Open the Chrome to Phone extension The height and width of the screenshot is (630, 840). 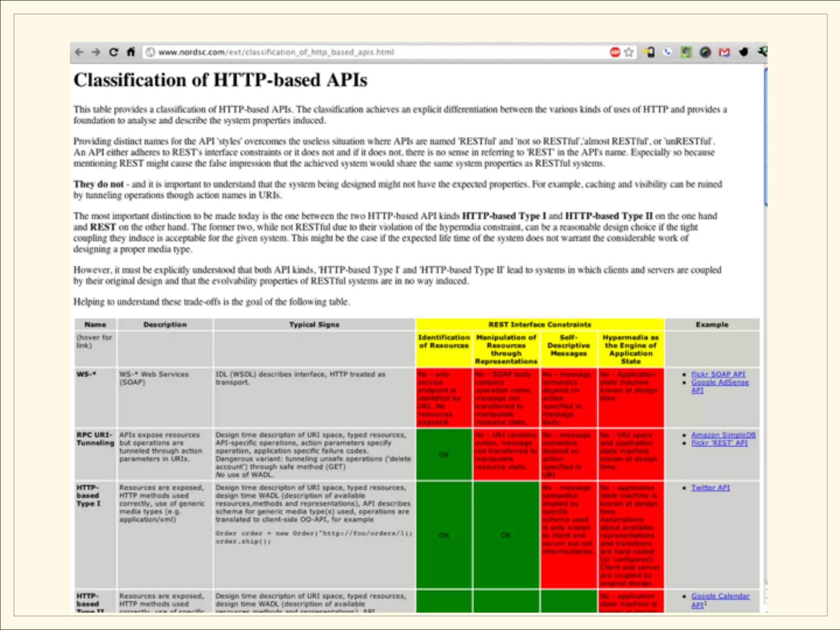point(649,52)
